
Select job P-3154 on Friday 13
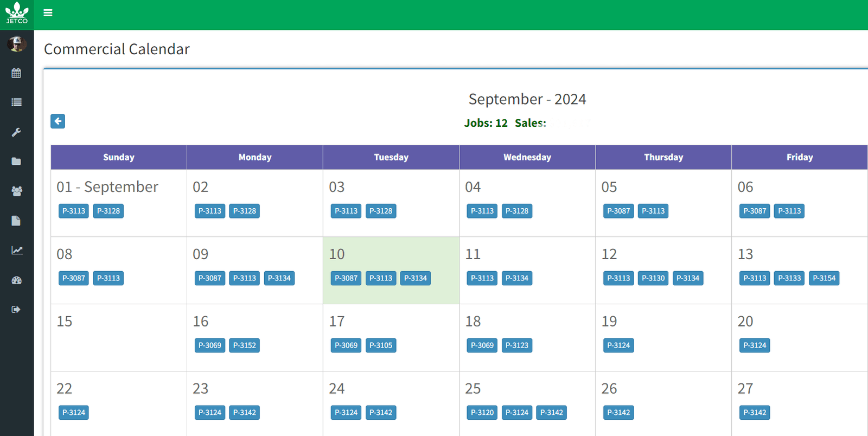click(x=824, y=278)
